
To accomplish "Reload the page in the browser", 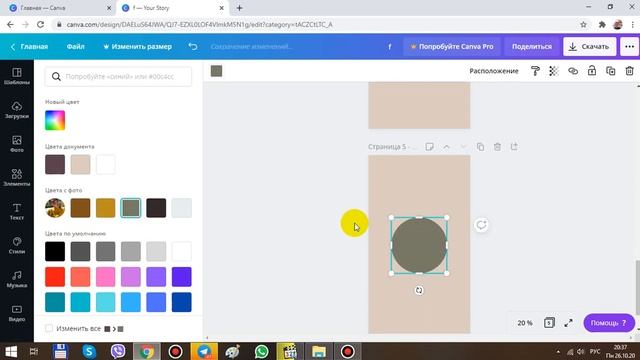I will point(40,24).
